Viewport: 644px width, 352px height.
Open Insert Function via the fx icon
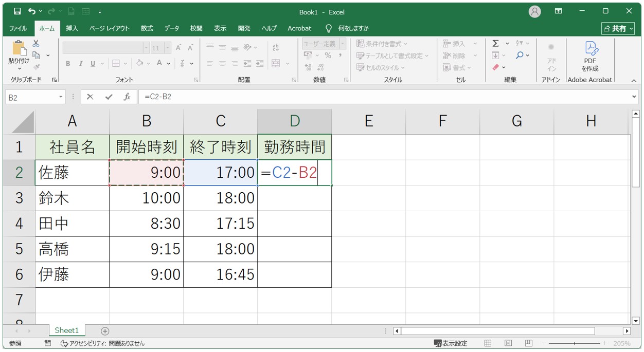click(x=127, y=97)
